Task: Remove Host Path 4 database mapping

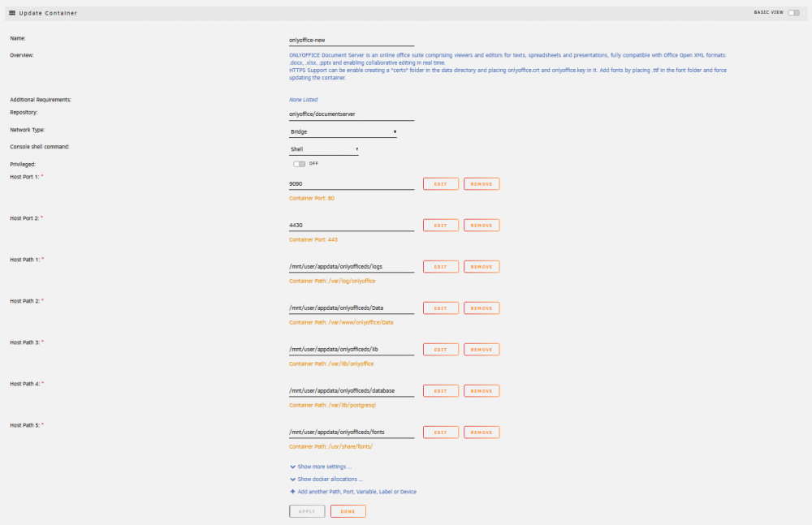Action: 482,391
